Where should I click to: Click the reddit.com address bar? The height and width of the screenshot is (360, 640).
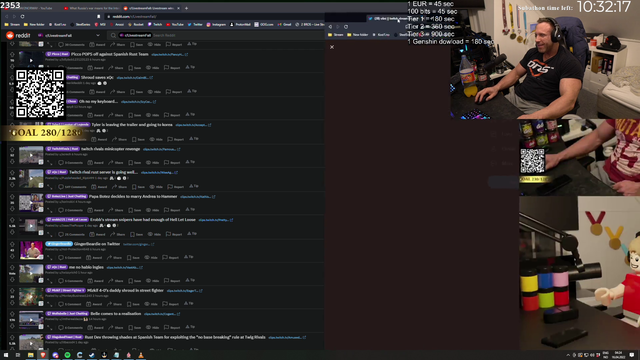tap(214, 16)
